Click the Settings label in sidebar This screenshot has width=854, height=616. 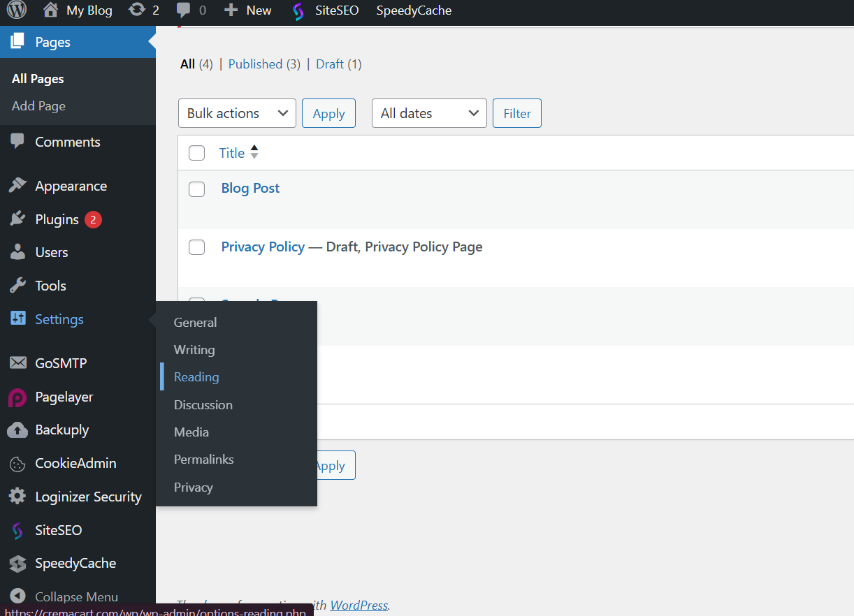59,319
